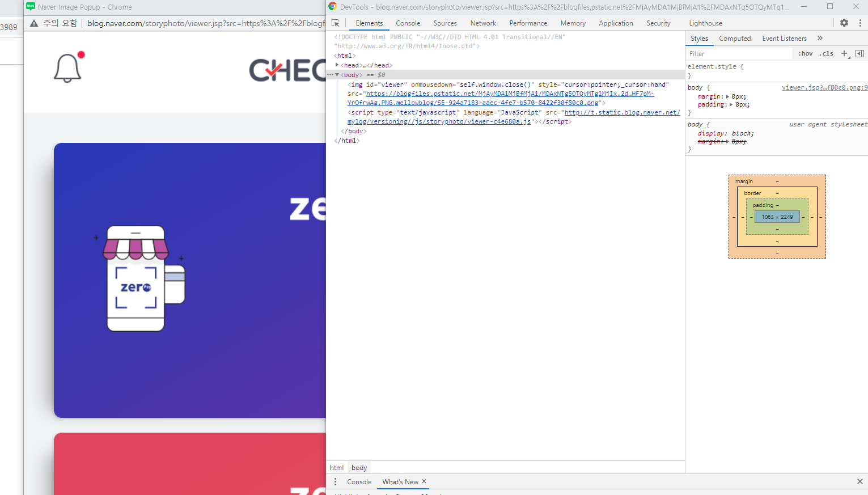Screen dimensions: 868x495
Task: Show more Styles pane tabs with the chevron
Action: click(x=820, y=38)
